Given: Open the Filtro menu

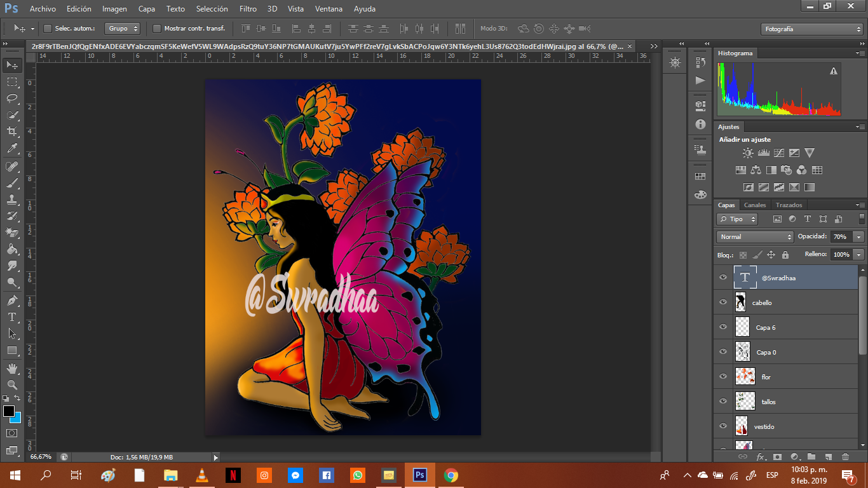Looking at the screenshot, I should (x=248, y=9).
